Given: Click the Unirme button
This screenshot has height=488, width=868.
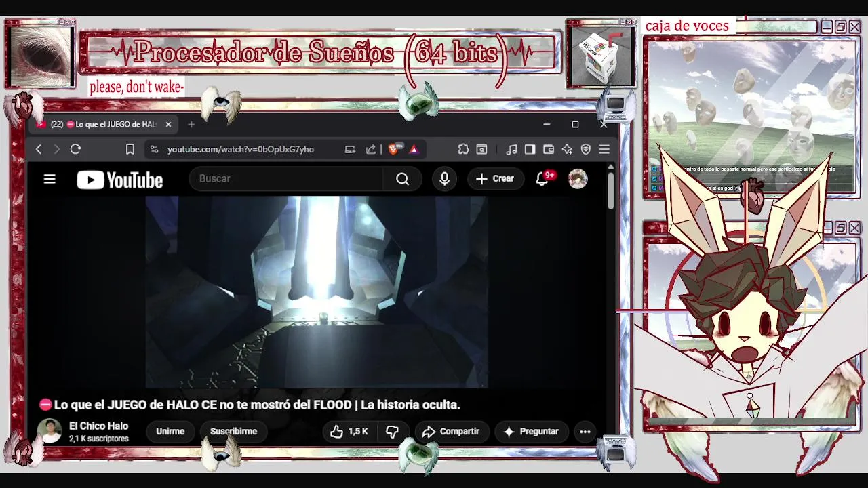Looking at the screenshot, I should [x=170, y=431].
